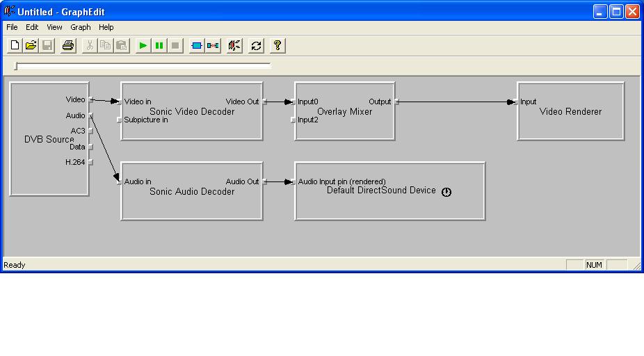Select the DVB Source filter
The image size is (644, 356).
pos(49,139)
